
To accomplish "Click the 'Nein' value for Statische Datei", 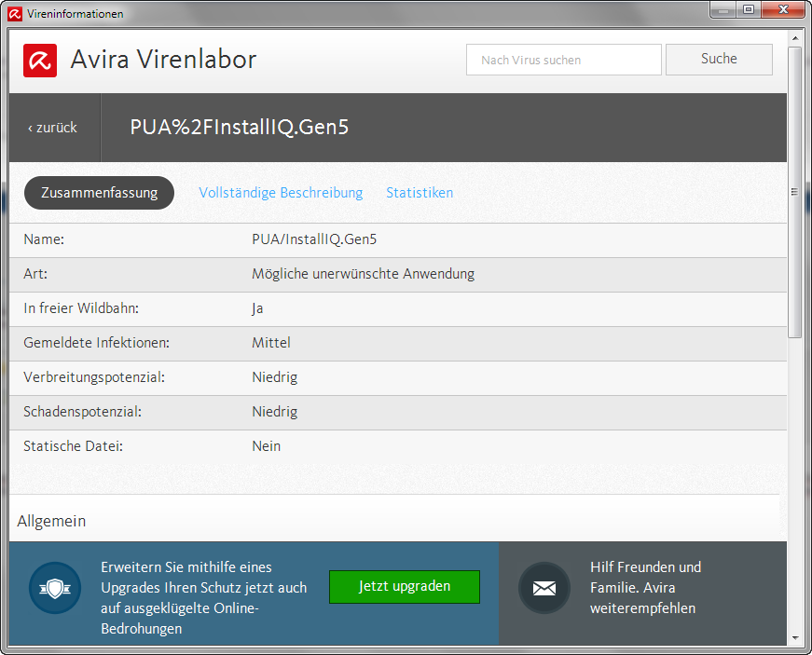I will (x=267, y=446).
